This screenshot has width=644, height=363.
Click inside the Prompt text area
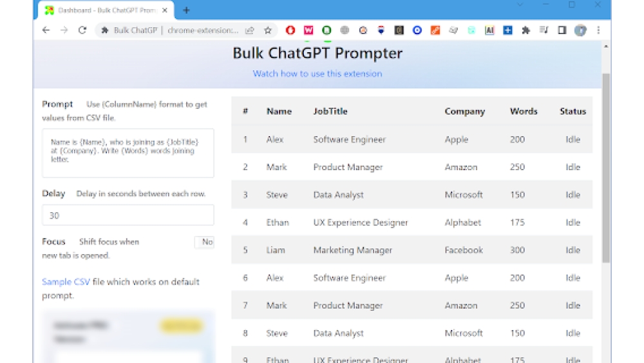(x=128, y=153)
